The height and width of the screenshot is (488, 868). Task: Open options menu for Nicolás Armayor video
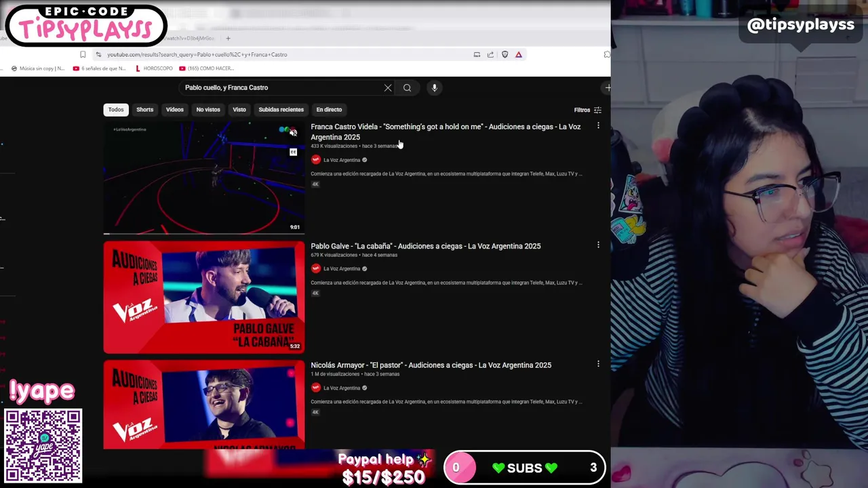tap(598, 364)
